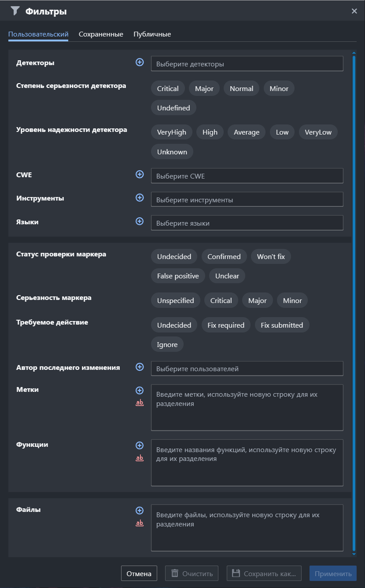
Task: Click the blue vertical scrollbar of filters
Action: click(354, 303)
